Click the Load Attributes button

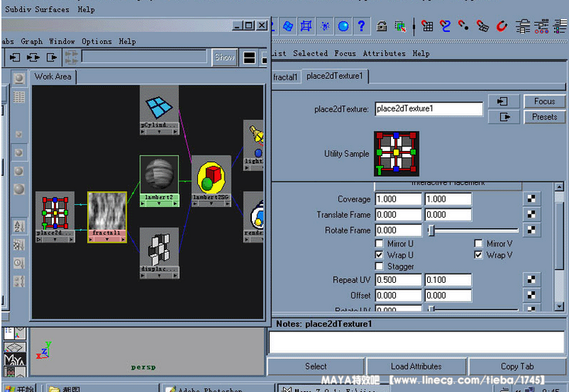click(x=417, y=366)
